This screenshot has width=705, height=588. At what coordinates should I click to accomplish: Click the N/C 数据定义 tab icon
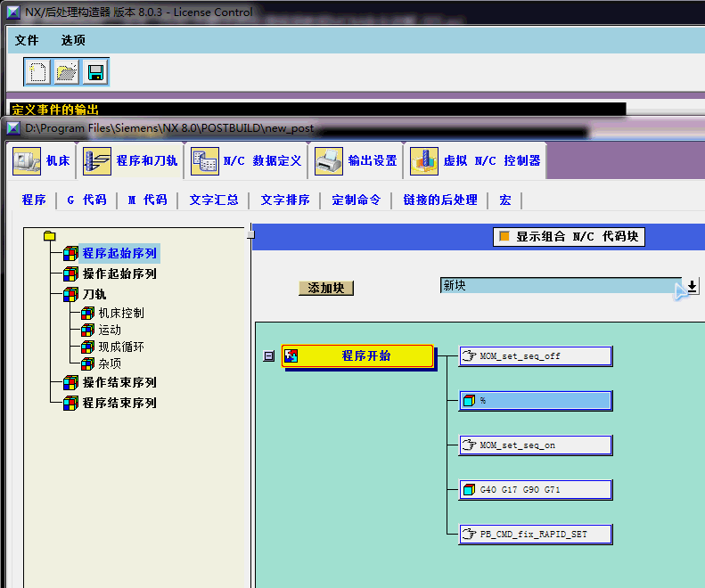pyautogui.click(x=204, y=161)
